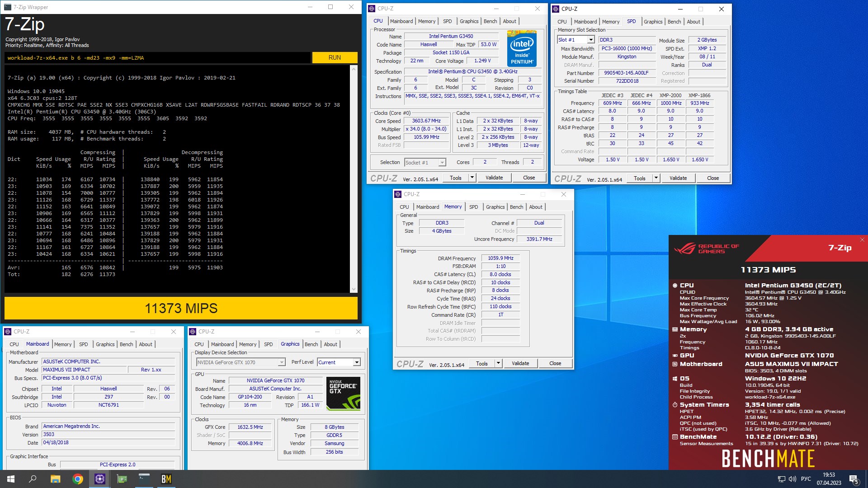The height and width of the screenshot is (488, 868).
Task: Open Graphics tab in the CPU window
Action: click(x=469, y=21)
